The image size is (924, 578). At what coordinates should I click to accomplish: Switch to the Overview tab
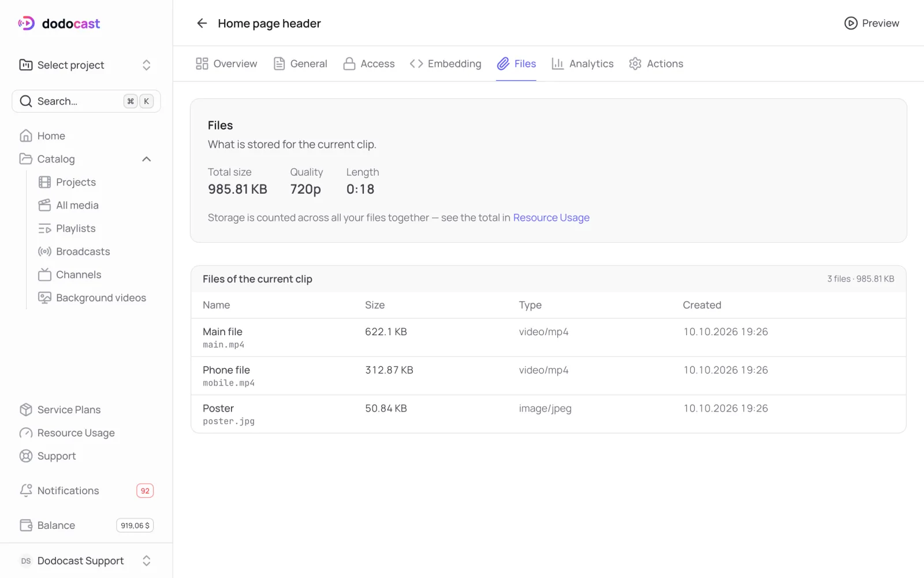(x=226, y=64)
